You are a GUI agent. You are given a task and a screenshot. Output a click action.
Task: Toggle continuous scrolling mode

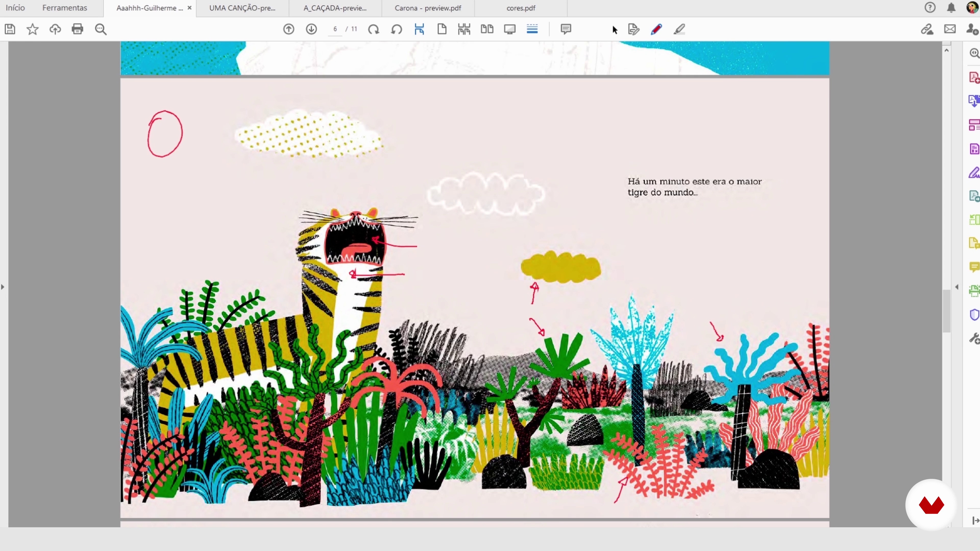(x=532, y=29)
